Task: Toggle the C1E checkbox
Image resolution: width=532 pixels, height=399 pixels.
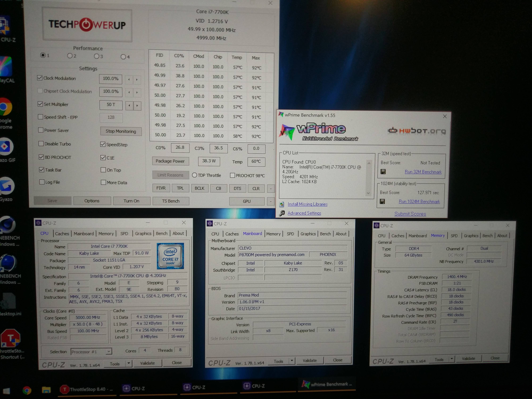Action: point(103,157)
